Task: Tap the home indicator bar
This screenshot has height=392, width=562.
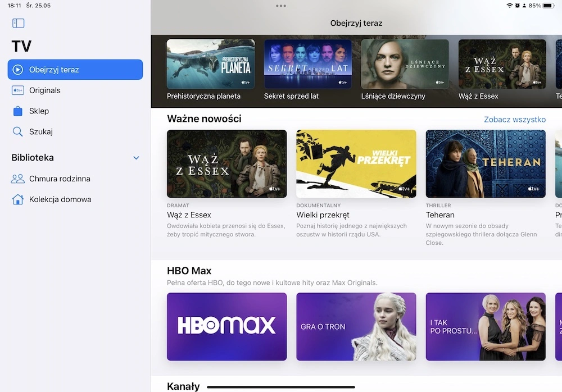Action: click(281, 387)
